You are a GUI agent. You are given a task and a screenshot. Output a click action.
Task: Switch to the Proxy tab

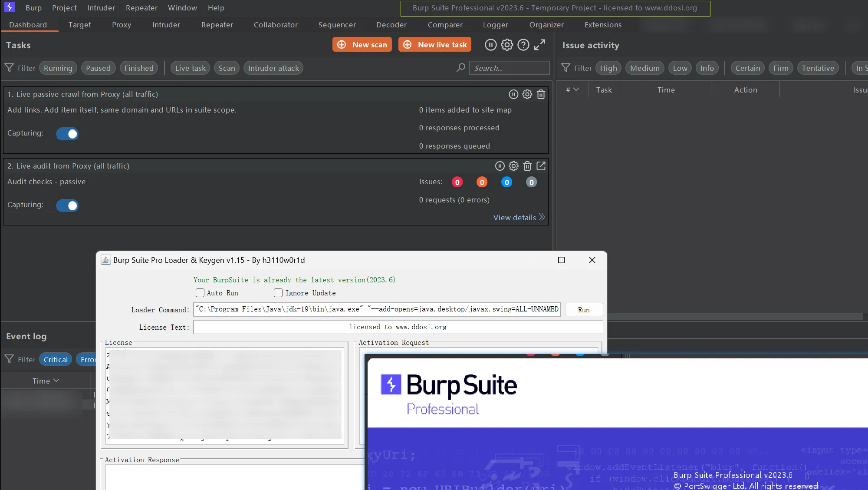coord(122,25)
